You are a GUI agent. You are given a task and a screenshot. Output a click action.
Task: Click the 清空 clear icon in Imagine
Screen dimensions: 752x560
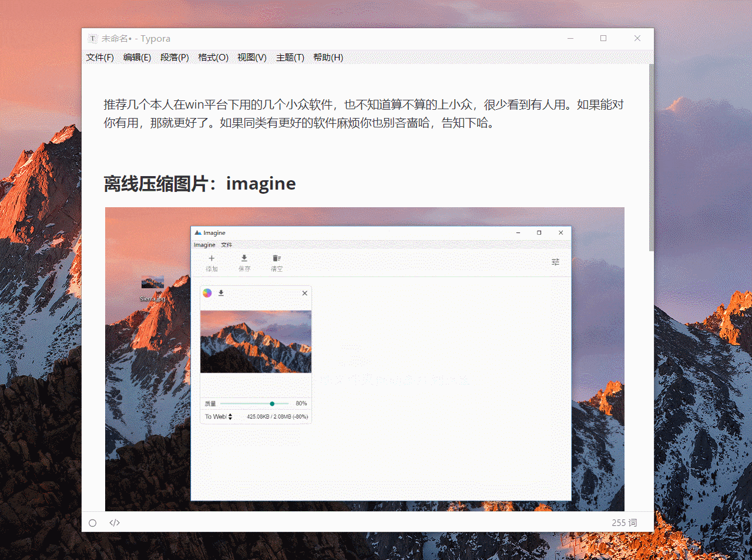coord(277,259)
